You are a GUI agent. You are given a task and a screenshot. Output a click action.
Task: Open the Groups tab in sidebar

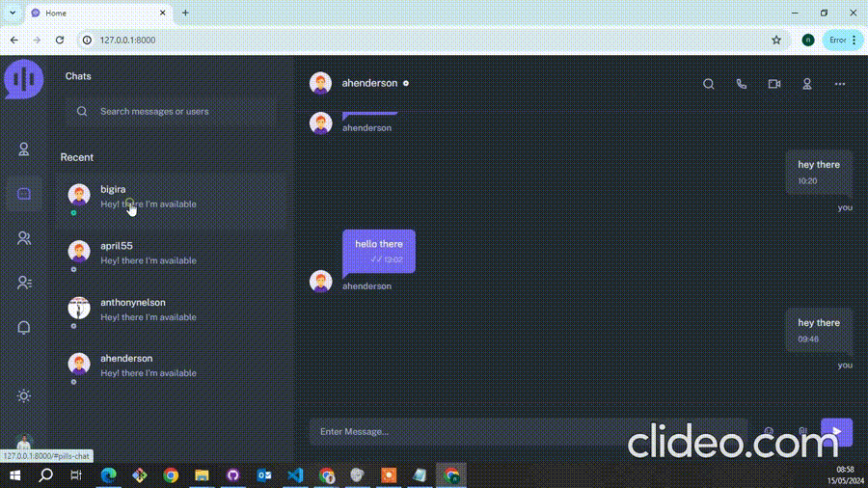[24, 238]
